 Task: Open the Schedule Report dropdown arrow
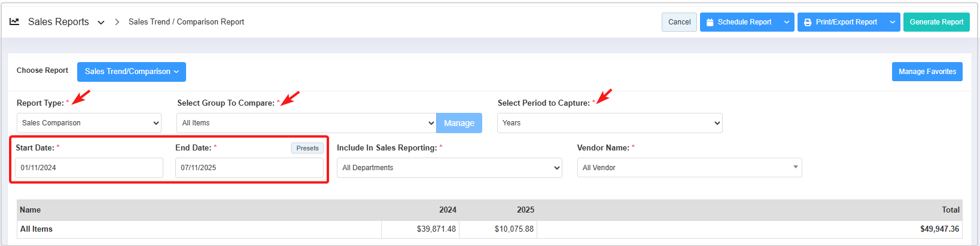click(x=786, y=22)
